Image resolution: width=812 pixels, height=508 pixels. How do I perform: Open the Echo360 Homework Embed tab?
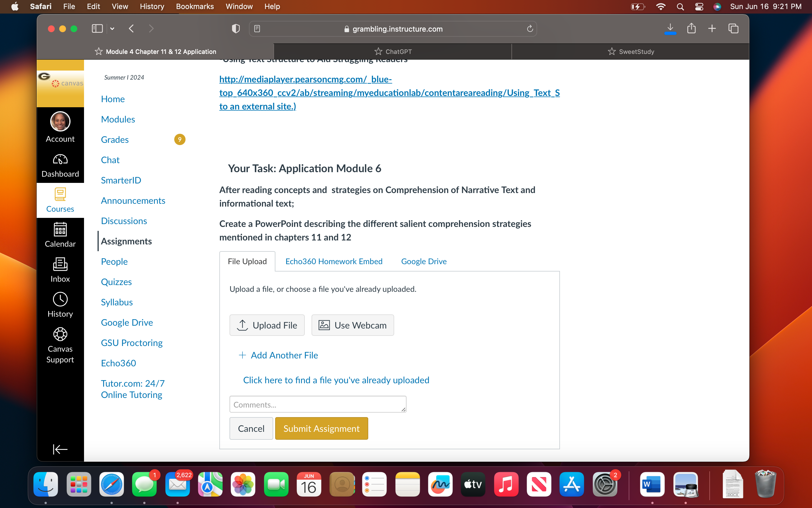[x=334, y=261]
